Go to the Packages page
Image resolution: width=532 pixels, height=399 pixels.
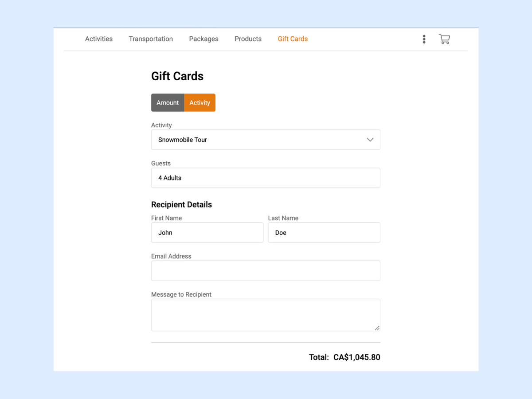[203, 39]
